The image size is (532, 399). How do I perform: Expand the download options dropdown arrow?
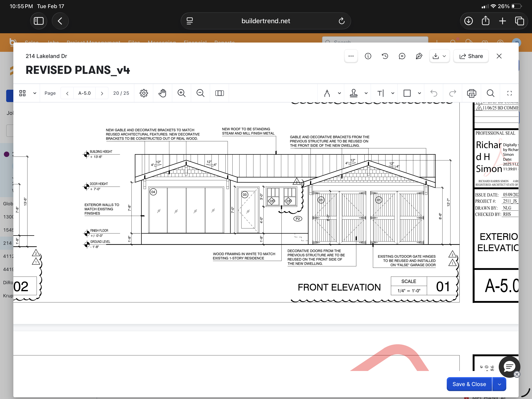pyautogui.click(x=444, y=56)
